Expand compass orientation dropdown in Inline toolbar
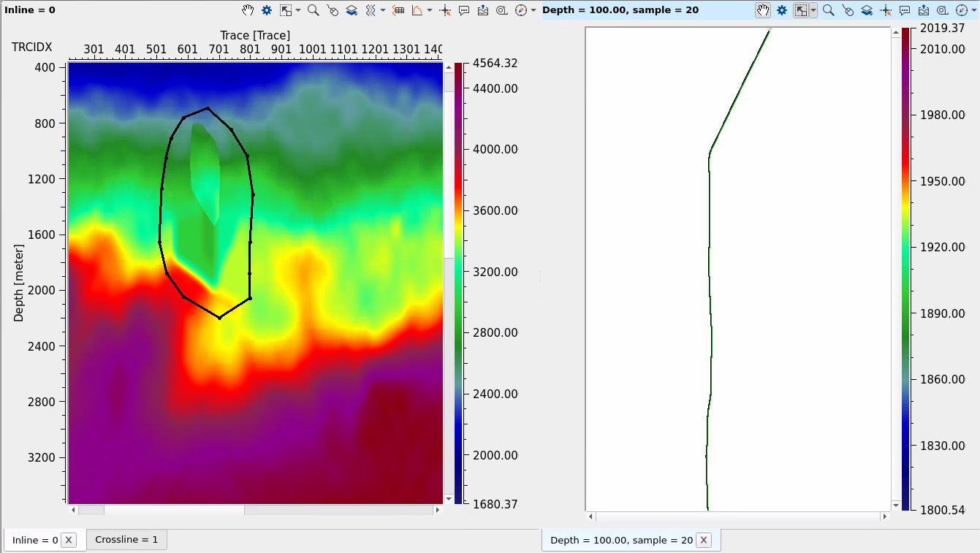 coord(533,10)
